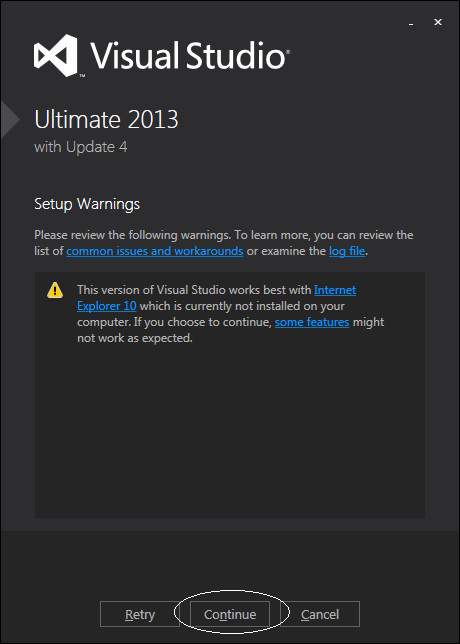This screenshot has width=460, height=644.
Task: Click the Setup Warnings heading
Action: click(87, 204)
